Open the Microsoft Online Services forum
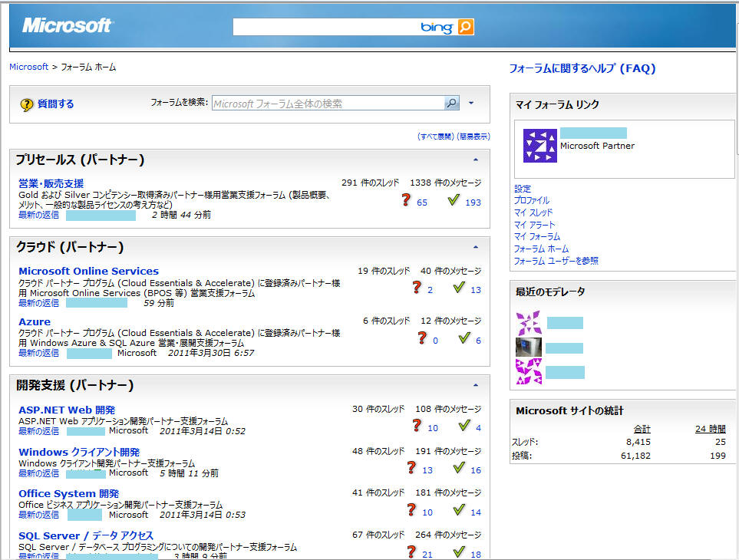Image resolution: width=739 pixels, height=560 pixels. [88, 272]
